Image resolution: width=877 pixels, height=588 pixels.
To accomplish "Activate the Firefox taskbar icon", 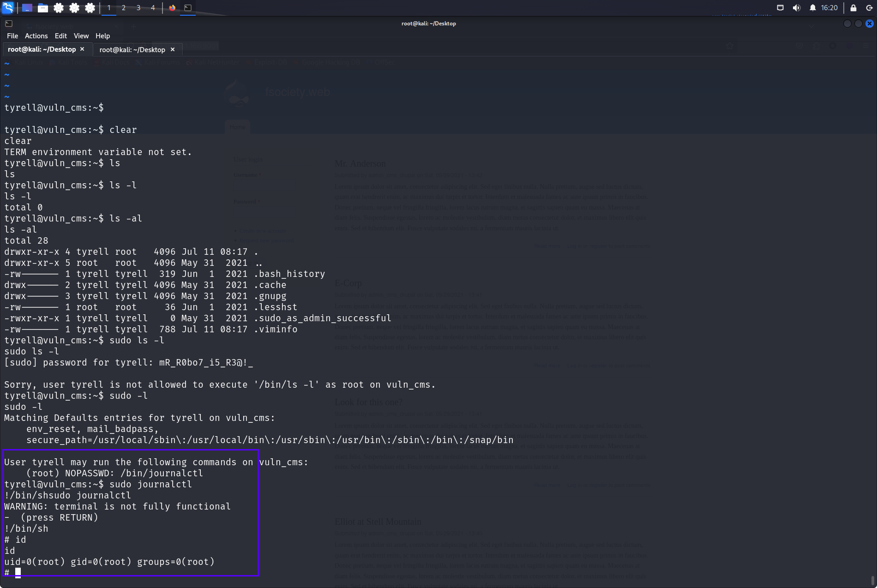I will pyautogui.click(x=172, y=7).
